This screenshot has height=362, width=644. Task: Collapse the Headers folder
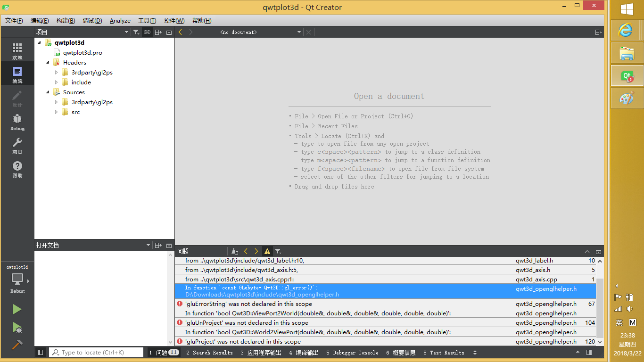pos(48,63)
